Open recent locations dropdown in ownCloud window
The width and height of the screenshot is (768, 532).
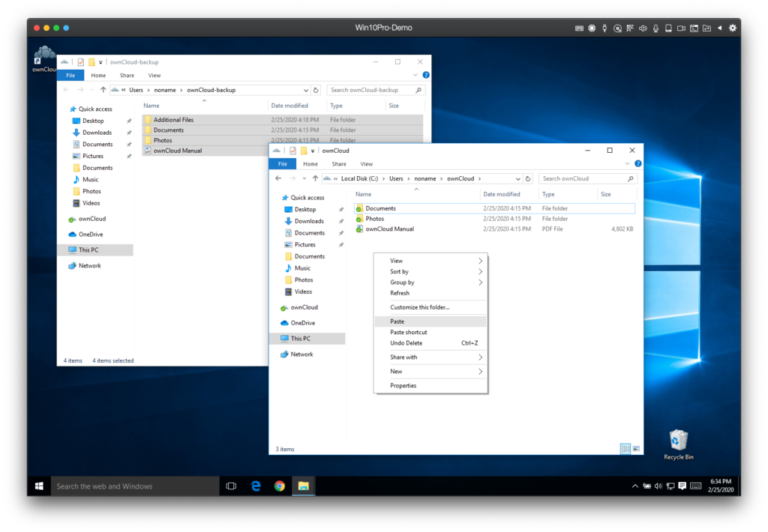point(304,178)
